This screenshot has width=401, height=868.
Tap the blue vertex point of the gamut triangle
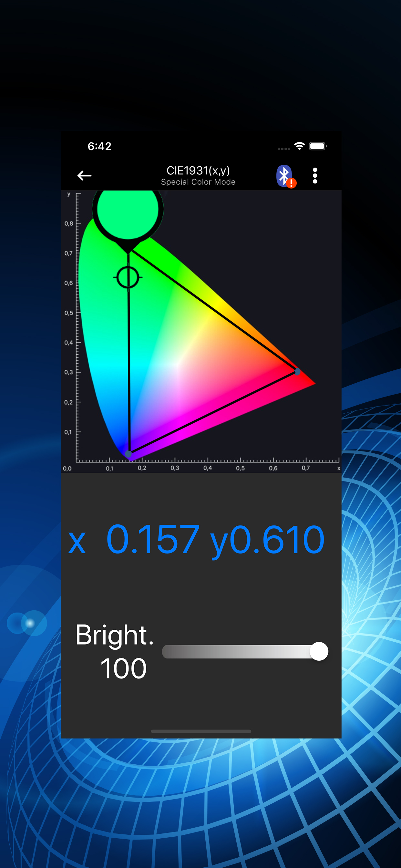pyautogui.click(x=129, y=454)
